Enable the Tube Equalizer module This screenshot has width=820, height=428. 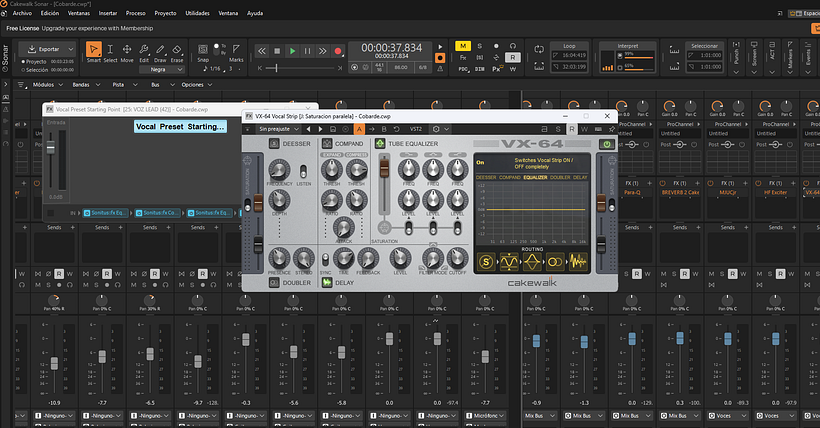tap(381, 144)
